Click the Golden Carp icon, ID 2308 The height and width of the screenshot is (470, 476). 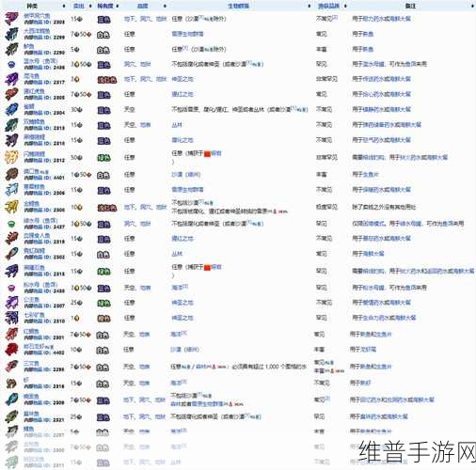coord(11,207)
